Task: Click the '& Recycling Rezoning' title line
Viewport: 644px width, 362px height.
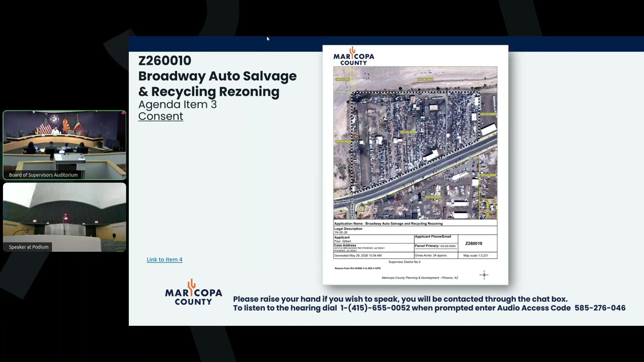Action: click(209, 92)
